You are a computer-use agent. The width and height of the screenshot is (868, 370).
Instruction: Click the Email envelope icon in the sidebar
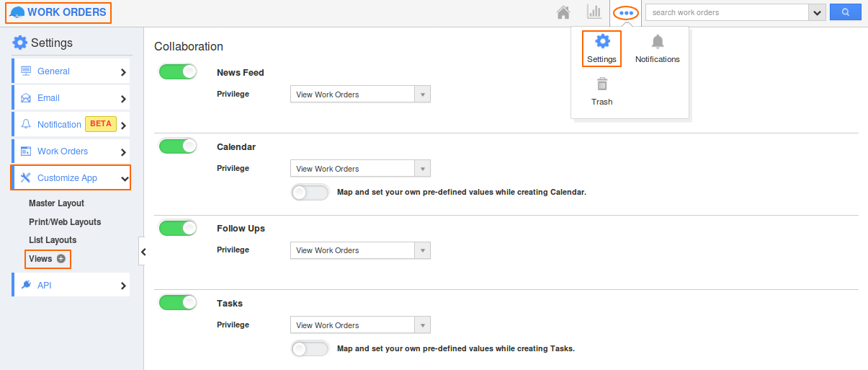coord(26,98)
